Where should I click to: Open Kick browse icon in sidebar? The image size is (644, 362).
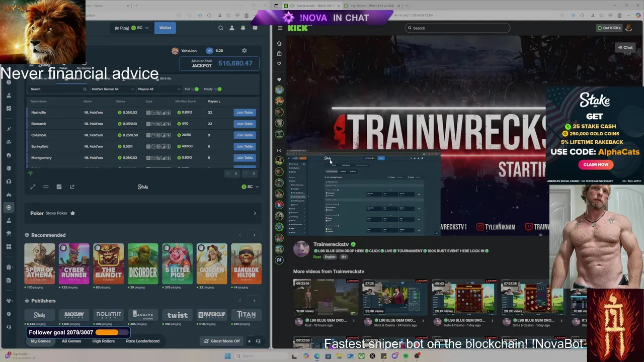click(x=279, y=53)
